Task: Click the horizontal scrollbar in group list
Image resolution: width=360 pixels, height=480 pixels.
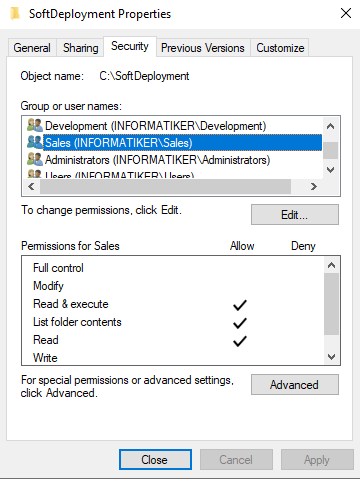Action: coord(165,187)
